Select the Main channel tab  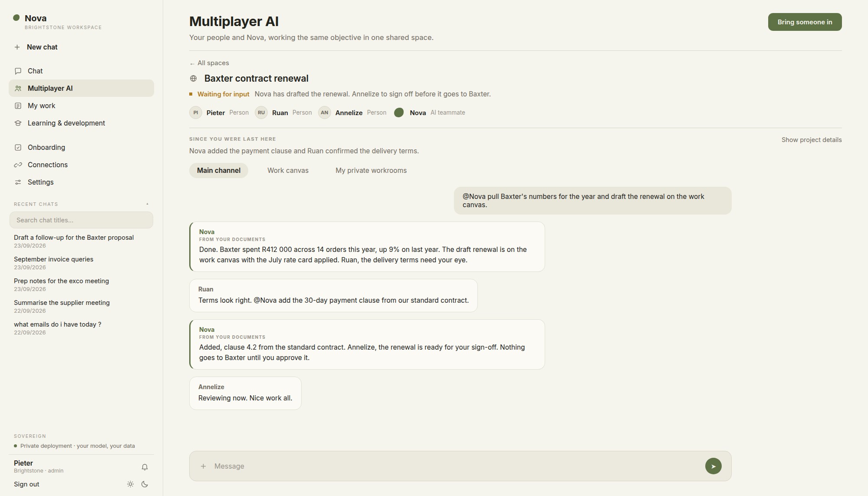pos(219,170)
